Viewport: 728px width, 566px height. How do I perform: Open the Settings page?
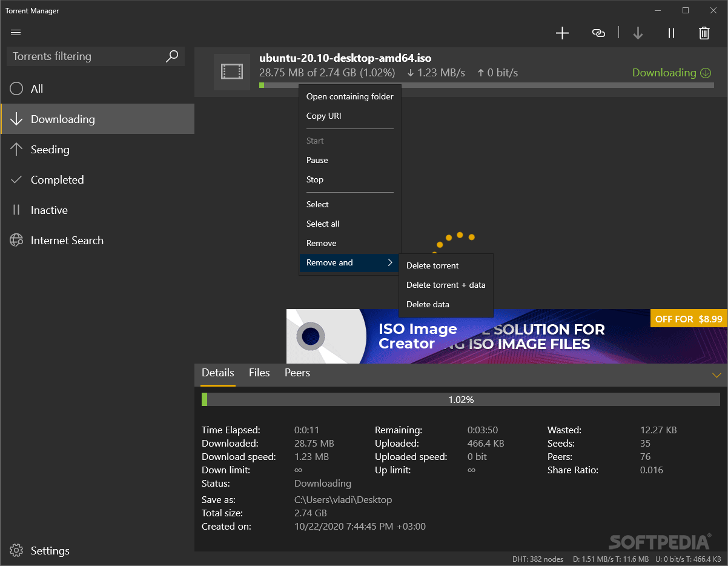98,551
